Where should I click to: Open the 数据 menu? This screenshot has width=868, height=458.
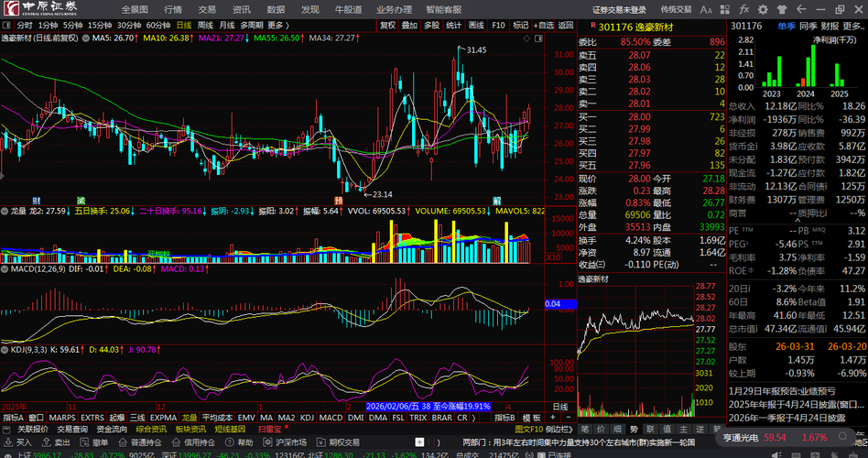276,9
